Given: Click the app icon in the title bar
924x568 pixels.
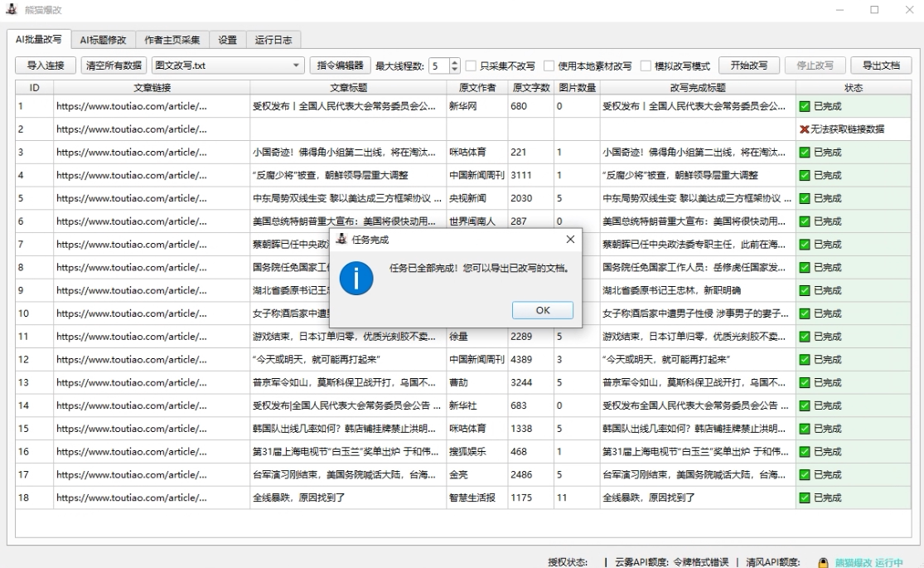Looking at the screenshot, I should point(12,9).
